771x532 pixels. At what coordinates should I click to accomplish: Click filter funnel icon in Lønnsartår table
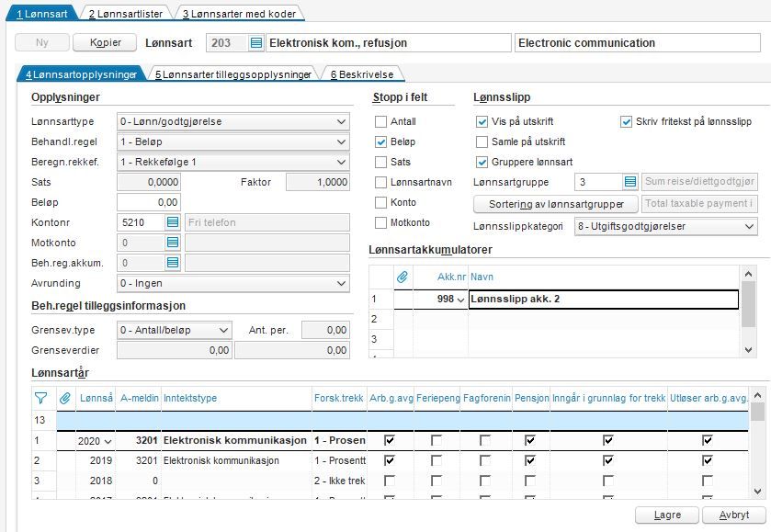(40, 398)
